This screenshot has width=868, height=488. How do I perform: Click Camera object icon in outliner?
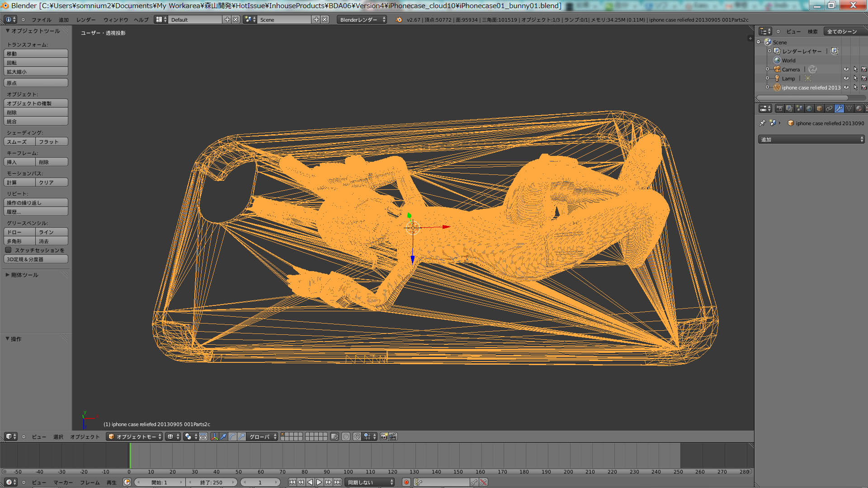(777, 69)
